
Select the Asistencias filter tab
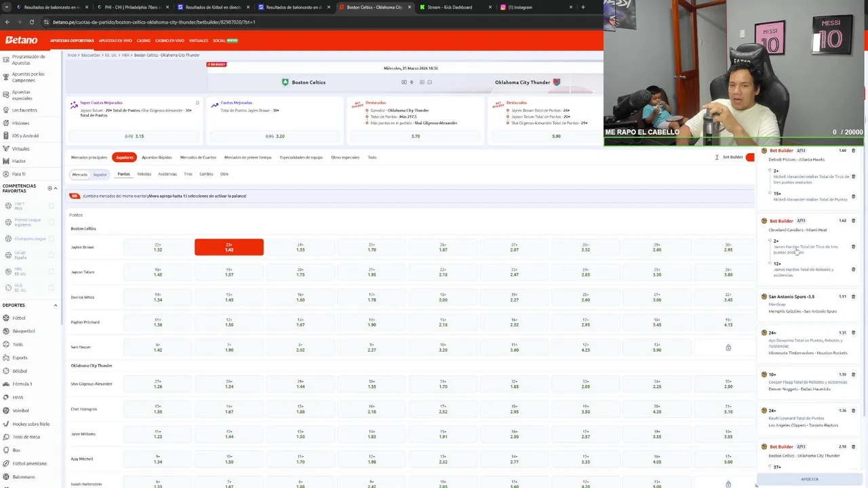167,174
